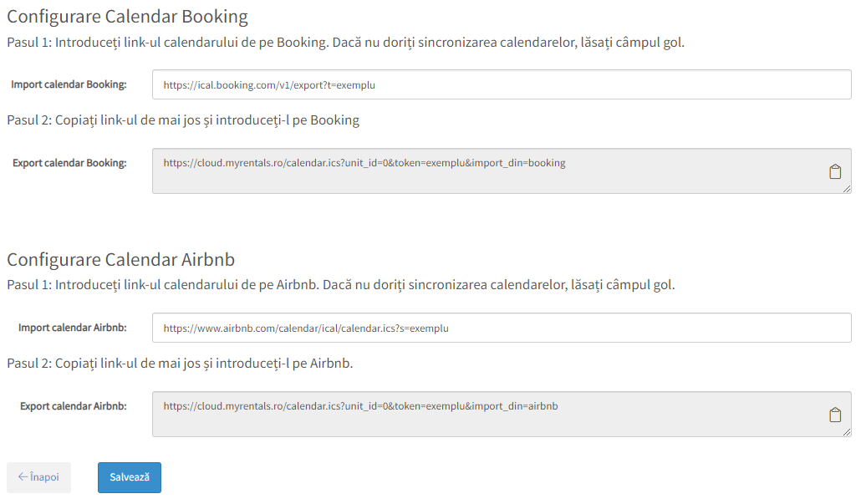Click the Airbnb 'Pasul 1' instruction text
The width and height of the screenshot is (861, 504).
pos(340,285)
